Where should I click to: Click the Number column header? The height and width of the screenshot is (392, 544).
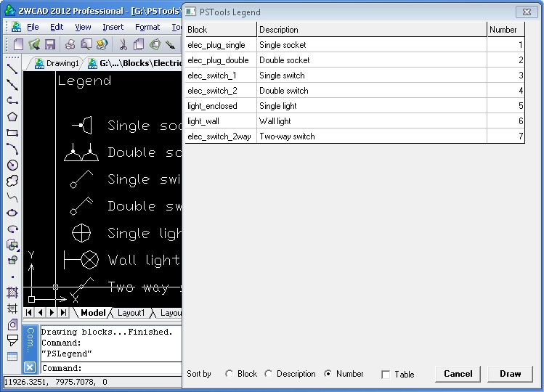pos(506,30)
